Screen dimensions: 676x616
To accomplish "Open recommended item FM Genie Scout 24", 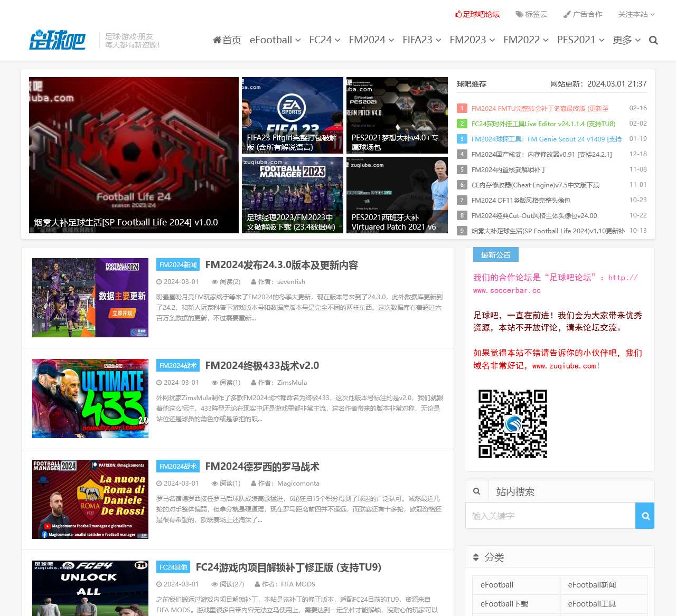I will pos(547,139).
